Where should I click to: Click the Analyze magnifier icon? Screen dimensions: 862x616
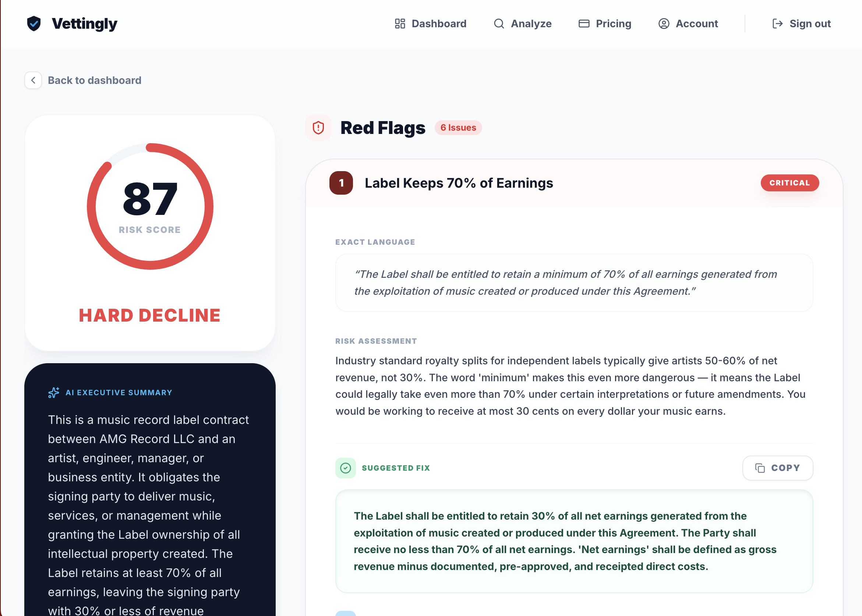tap(498, 24)
